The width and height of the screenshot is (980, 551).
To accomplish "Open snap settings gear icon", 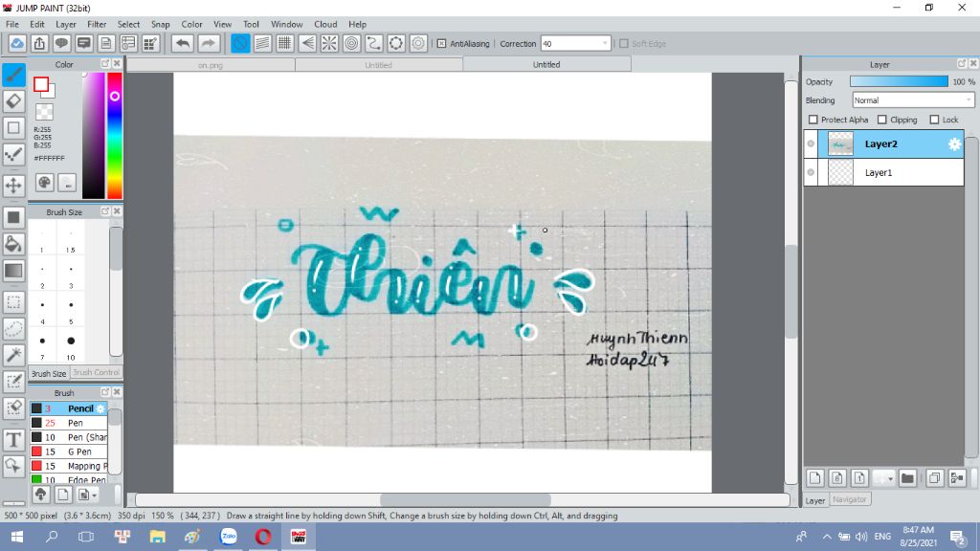I will (x=418, y=43).
